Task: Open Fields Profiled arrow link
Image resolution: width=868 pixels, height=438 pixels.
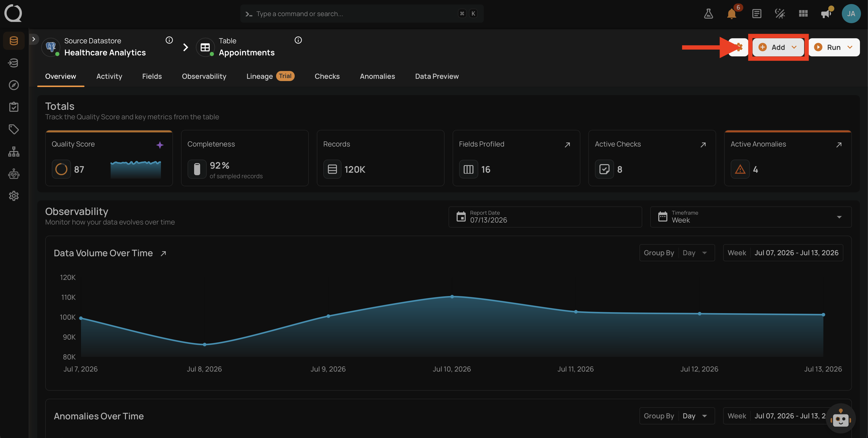Action: (x=568, y=145)
